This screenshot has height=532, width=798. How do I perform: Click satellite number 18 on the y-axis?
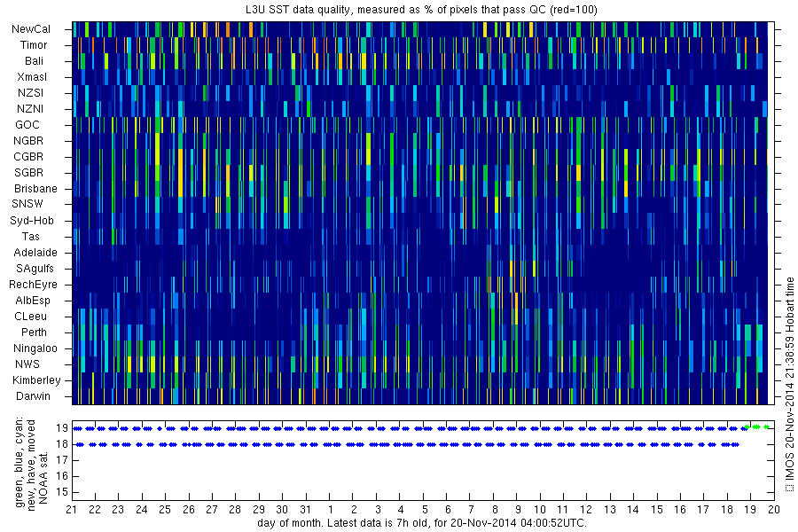coord(62,444)
